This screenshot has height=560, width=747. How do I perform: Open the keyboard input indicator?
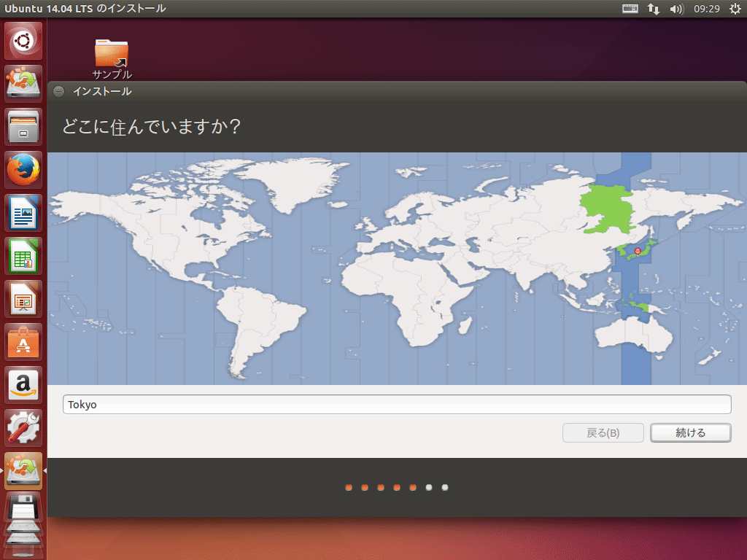[x=630, y=9]
